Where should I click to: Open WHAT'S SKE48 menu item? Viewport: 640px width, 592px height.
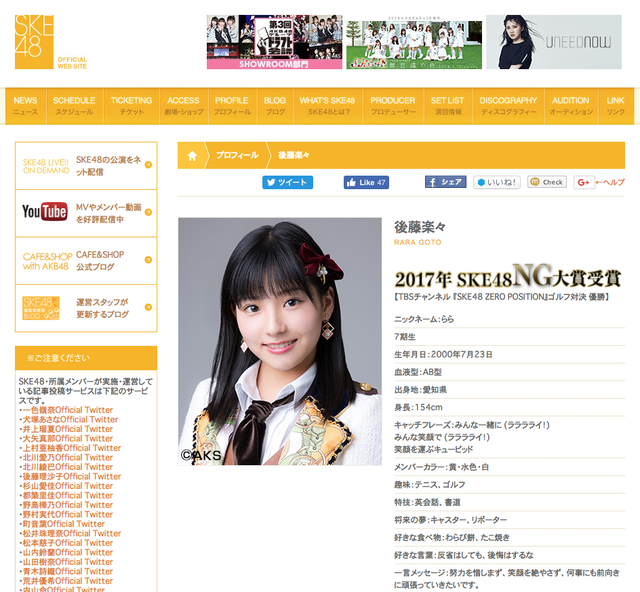click(327, 106)
